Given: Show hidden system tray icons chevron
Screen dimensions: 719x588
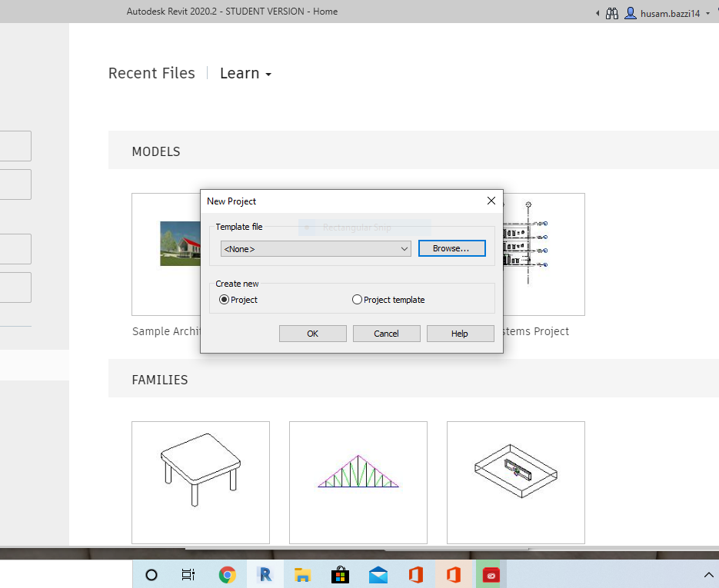Looking at the screenshot, I should tap(708, 575).
